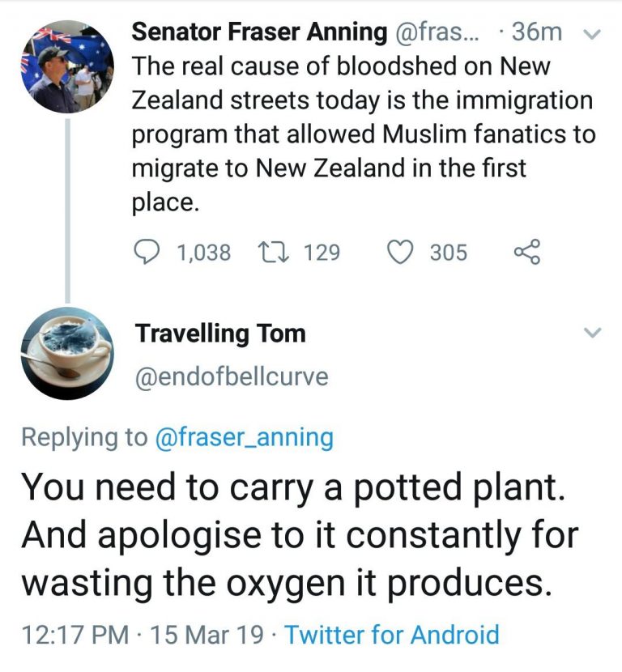Click the 305 likes count

coord(448,253)
